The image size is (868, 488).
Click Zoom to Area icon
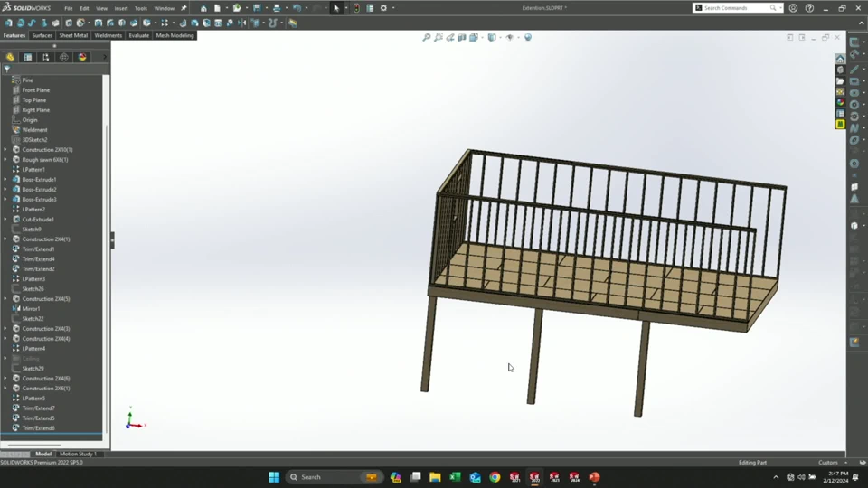[439, 38]
